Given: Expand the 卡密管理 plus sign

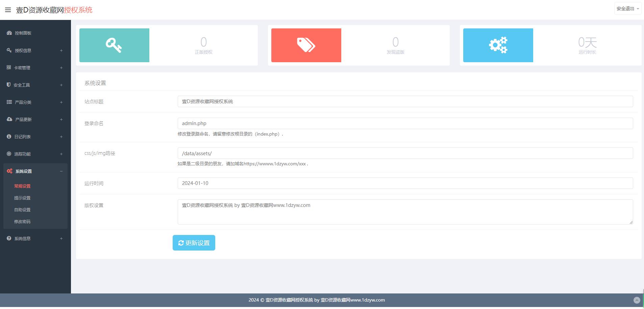Looking at the screenshot, I should tap(61, 68).
